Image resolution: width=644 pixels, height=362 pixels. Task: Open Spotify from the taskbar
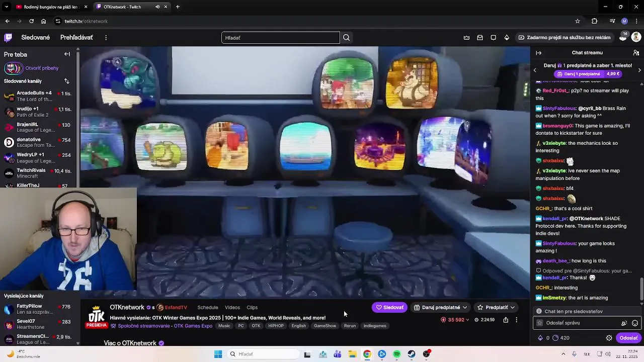pos(396,354)
